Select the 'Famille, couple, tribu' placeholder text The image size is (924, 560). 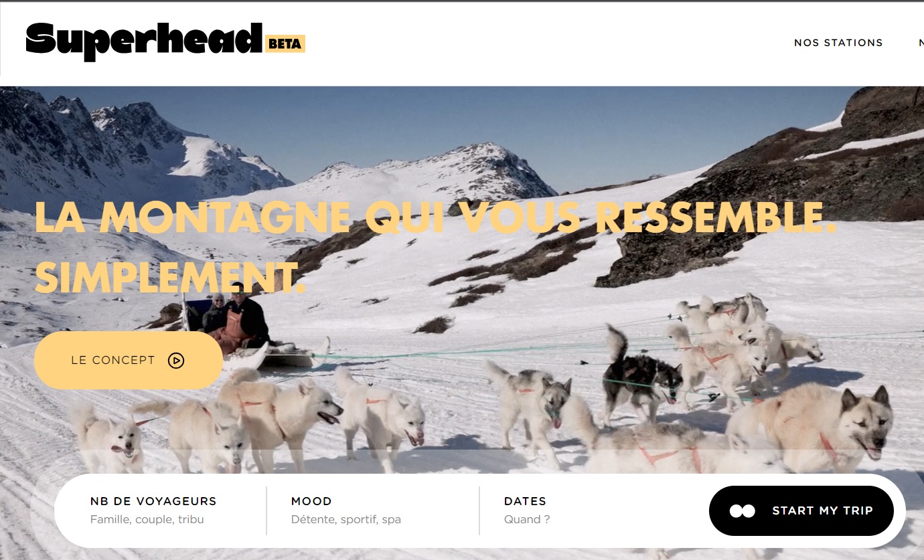pos(147,520)
